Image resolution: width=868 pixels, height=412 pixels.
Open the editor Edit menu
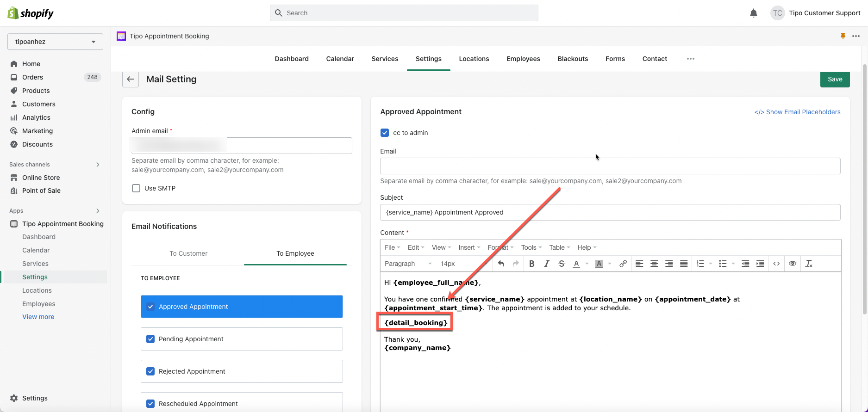pyautogui.click(x=416, y=247)
